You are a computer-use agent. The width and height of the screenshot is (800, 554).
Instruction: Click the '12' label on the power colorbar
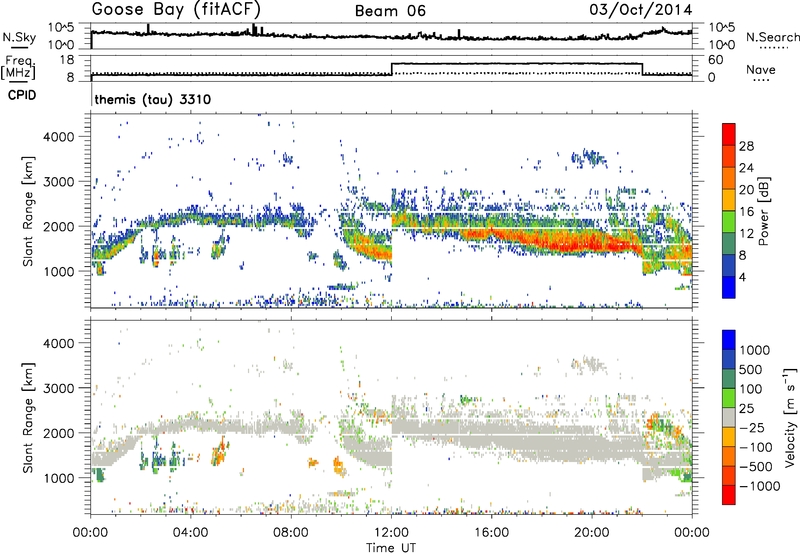click(746, 234)
